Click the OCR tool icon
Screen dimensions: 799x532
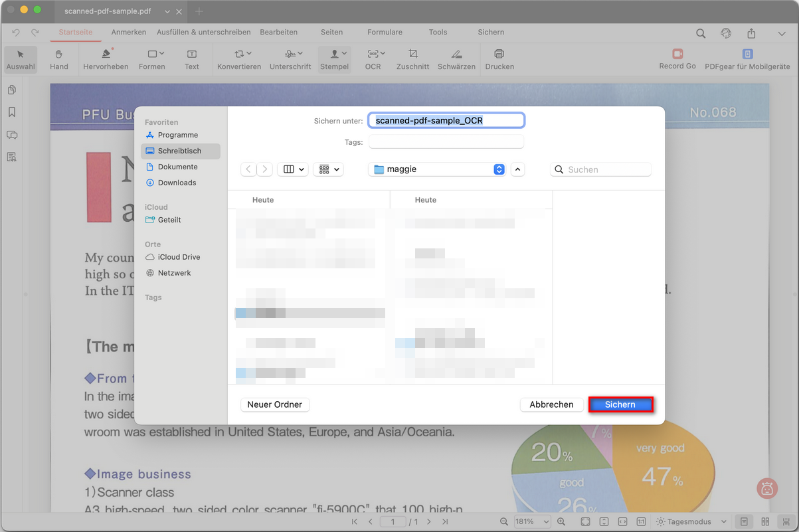pos(373,54)
